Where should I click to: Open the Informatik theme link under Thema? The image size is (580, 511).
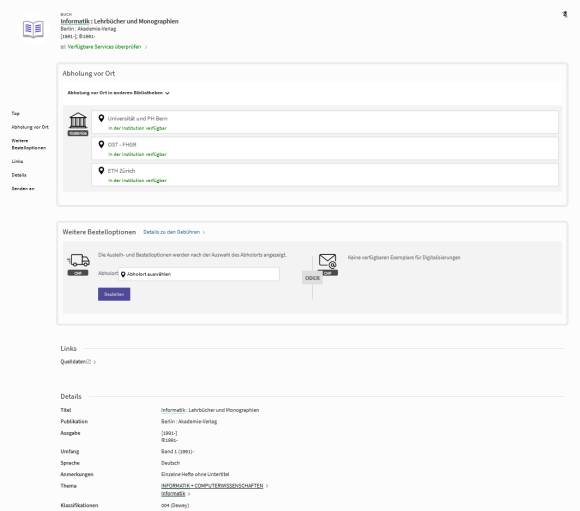173,494
